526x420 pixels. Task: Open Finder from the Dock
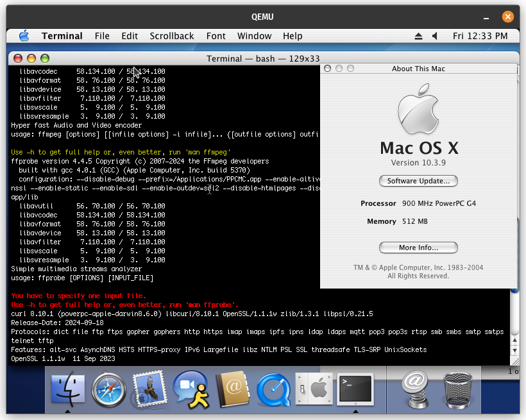[69, 389]
